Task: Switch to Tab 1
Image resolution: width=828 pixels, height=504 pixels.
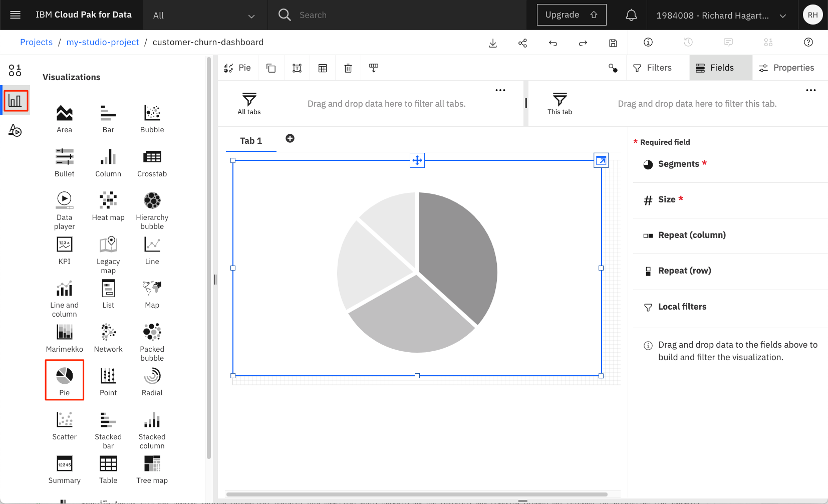Action: click(251, 141)
